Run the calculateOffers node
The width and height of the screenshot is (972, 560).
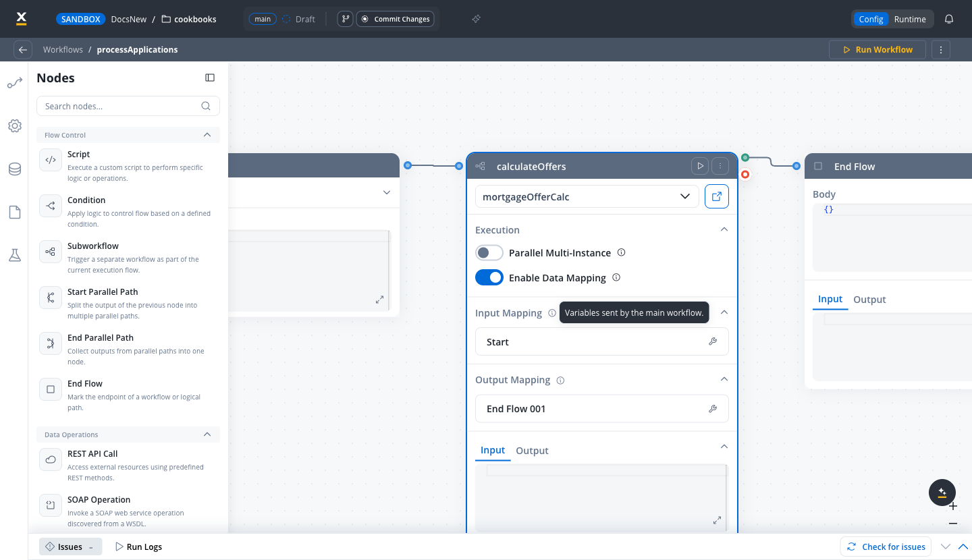(700, 166)
